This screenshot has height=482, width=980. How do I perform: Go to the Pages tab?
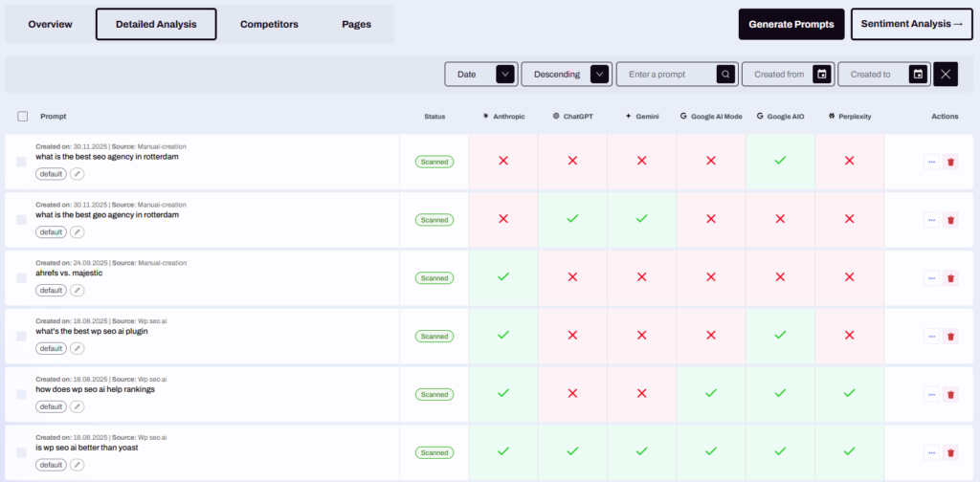(x=356, y=24)
